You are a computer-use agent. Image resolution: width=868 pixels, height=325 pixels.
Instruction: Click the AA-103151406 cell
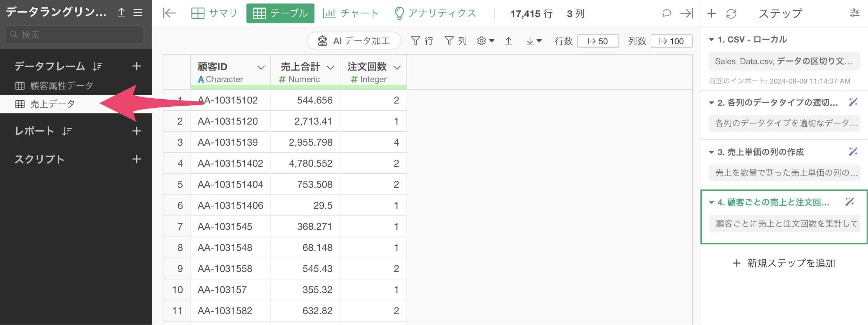[x=230, y=206]
